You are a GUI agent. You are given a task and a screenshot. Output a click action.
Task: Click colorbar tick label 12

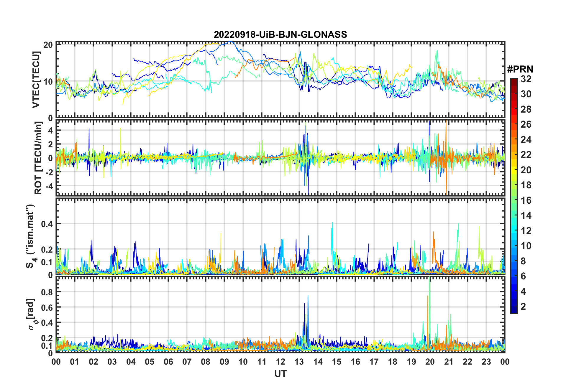tap(526, 231)
